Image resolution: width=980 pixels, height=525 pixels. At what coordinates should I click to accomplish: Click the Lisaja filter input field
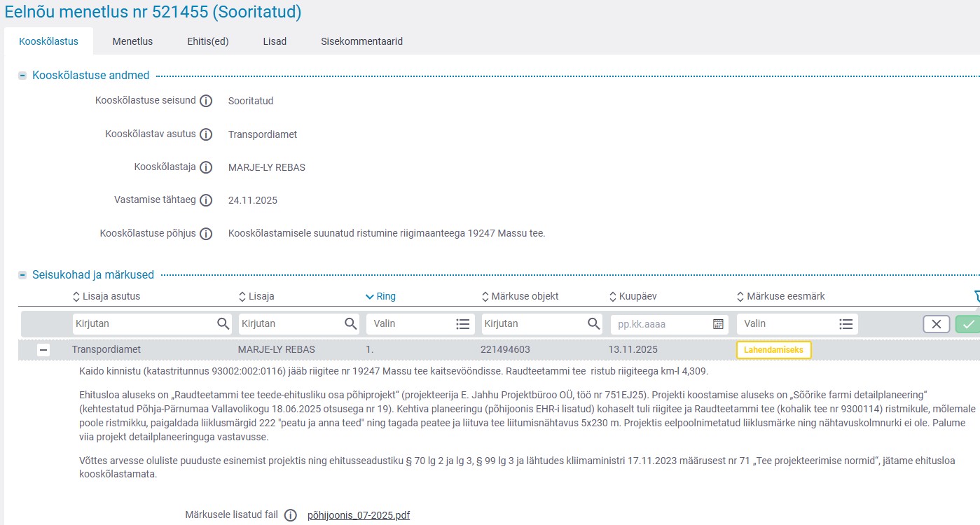click(290, 324)
